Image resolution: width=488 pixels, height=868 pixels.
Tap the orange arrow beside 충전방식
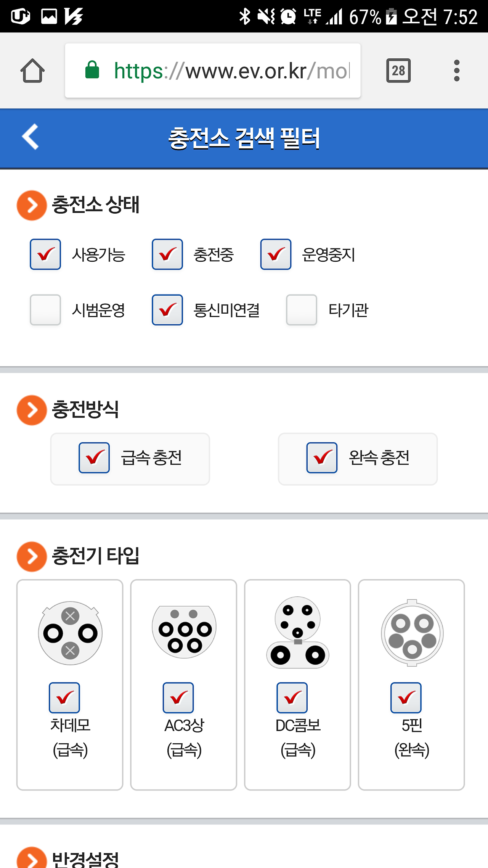(32, 410)
